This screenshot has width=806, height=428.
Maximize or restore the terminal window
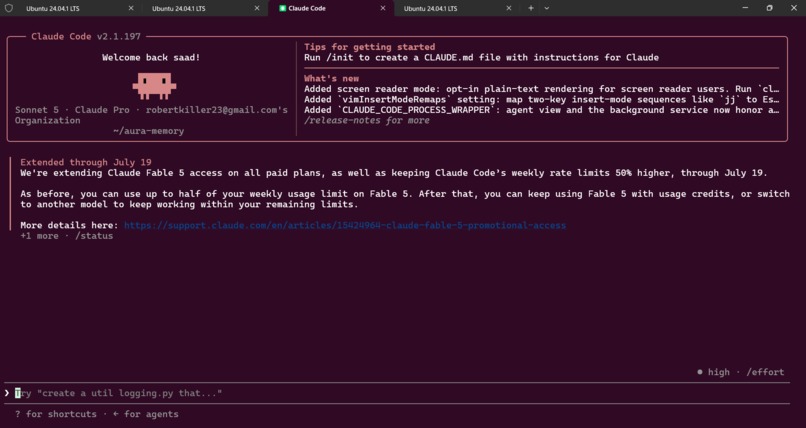click(x=770, y=8)
